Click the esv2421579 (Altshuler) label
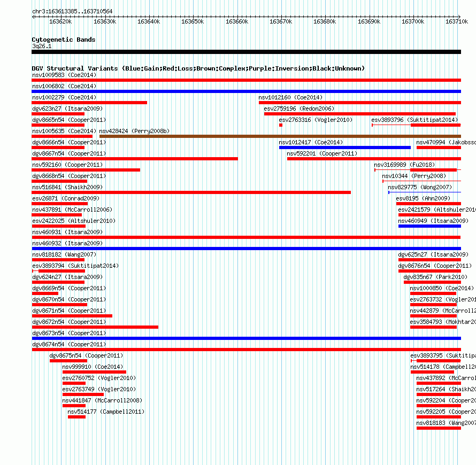This screenshot has height=465, width=476. [437, 210]
